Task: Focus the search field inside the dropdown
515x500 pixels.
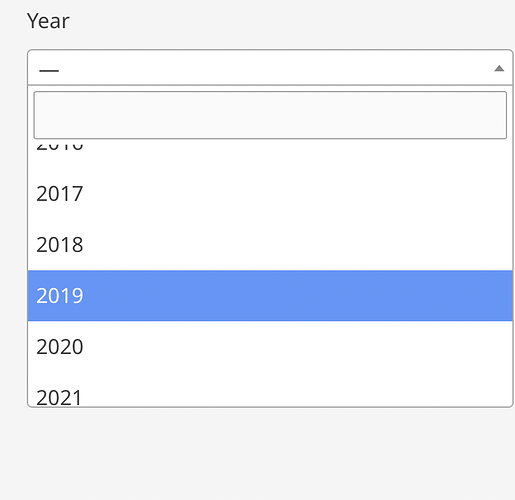Action: (270, 115)
